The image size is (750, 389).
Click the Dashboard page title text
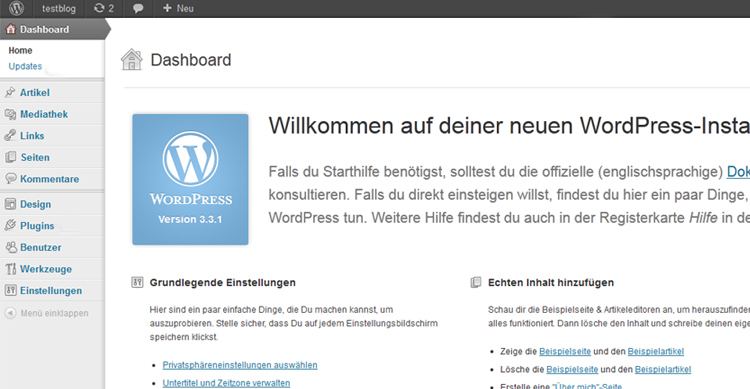191,60
